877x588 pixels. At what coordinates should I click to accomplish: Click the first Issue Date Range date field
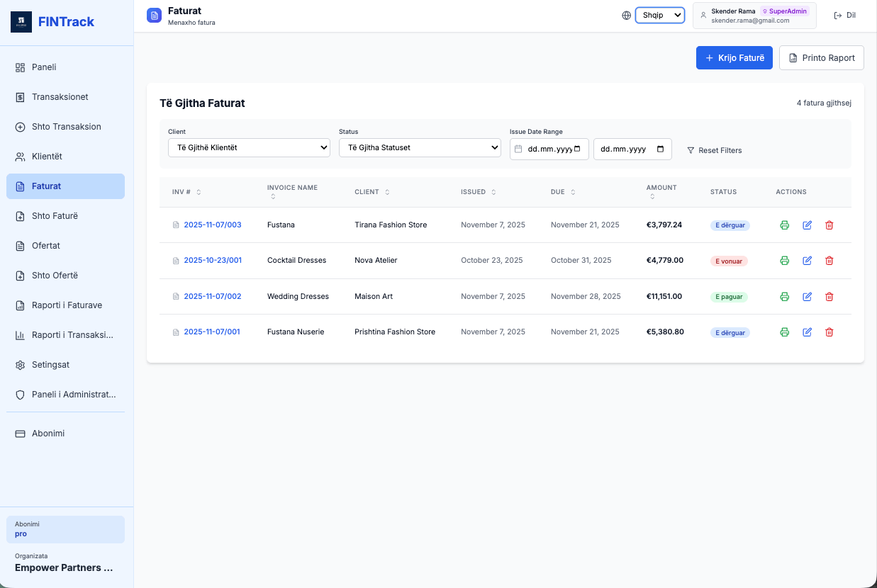[x=549, y=149]
